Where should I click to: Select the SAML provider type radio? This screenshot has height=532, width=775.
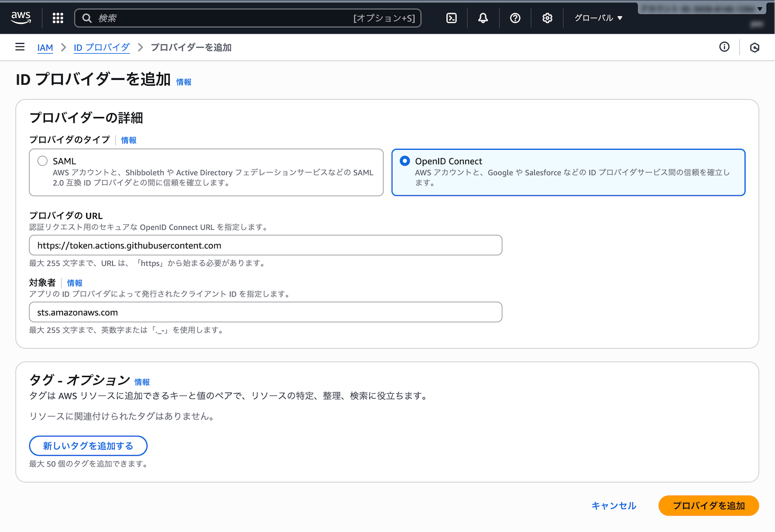point(43,161)
